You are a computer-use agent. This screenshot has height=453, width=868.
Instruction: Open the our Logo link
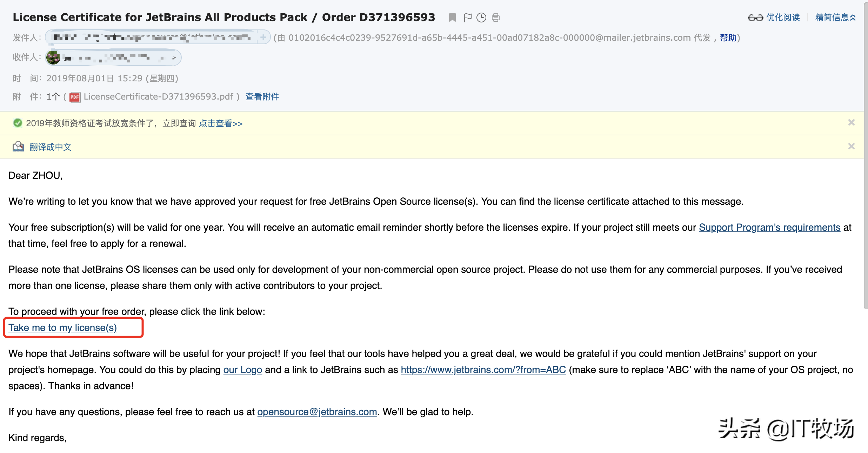coord(243,370)
